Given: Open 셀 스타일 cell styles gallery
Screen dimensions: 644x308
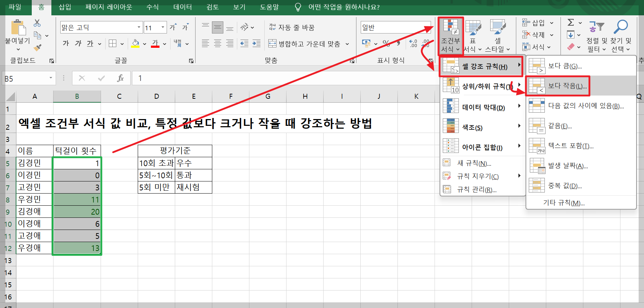Looking at the screenshot, I should 498,36.
